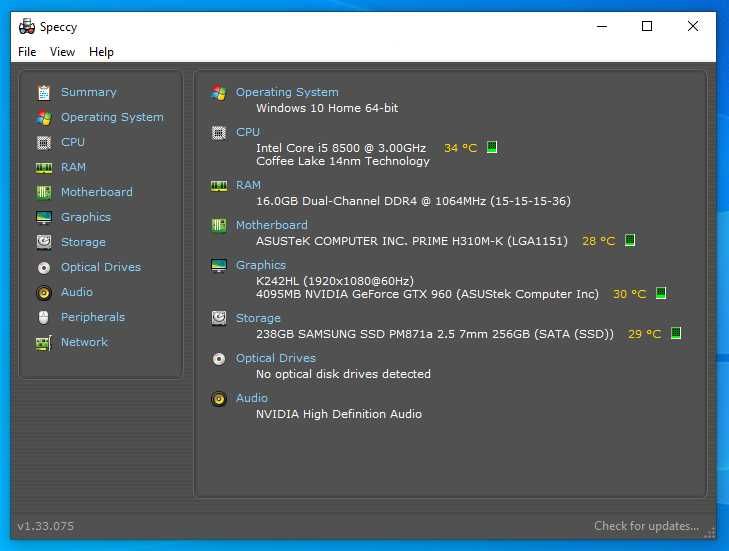729x551 pixels.
Task: Click green temperature indicator beside SSD 29 °C
Action: [x=676, y=333]
